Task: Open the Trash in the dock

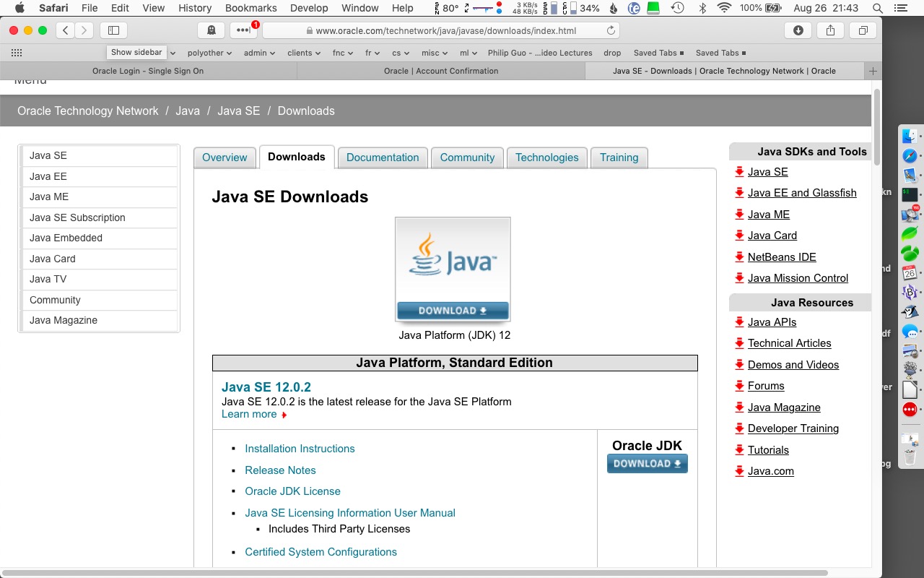Action: 910,457
